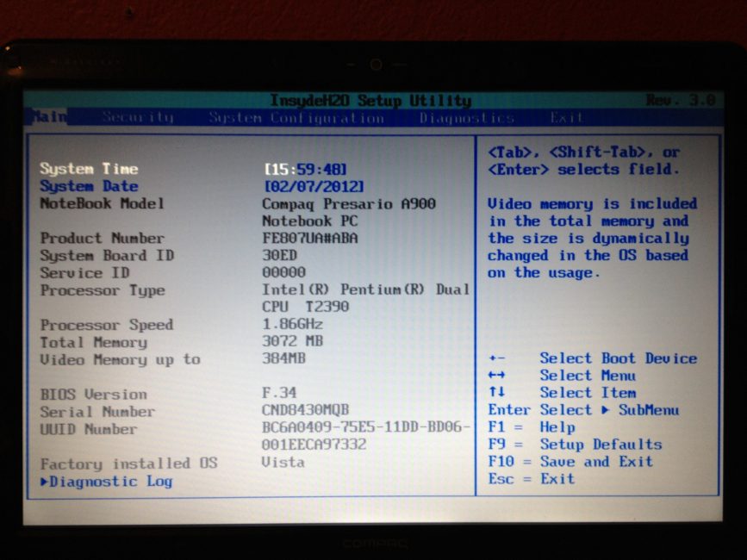Click the Tab, Shift-Tab field hint
Screen dimensions: 747x560
click(x=584, y=161)
